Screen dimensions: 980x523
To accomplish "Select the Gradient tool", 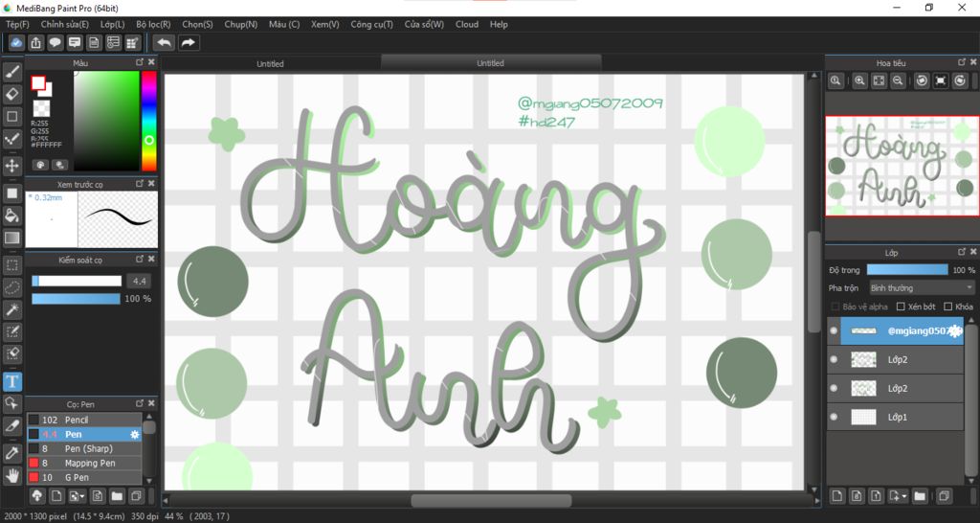I will [11, 238].
